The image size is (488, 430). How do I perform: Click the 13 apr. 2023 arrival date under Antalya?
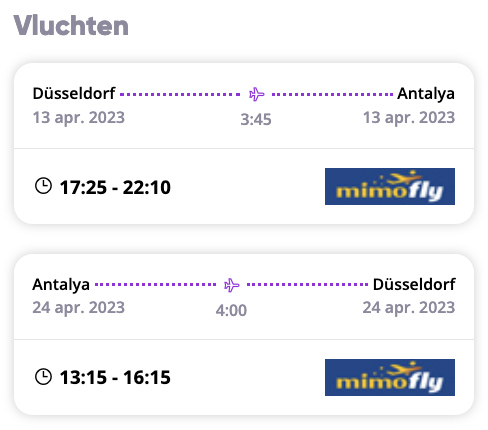tap(409, 118)
